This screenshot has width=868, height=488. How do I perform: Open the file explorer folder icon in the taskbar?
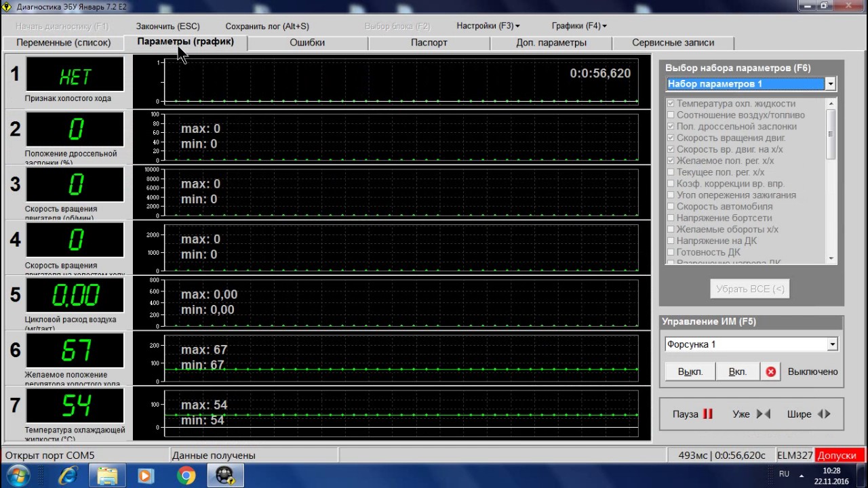(x=107, y=476)
